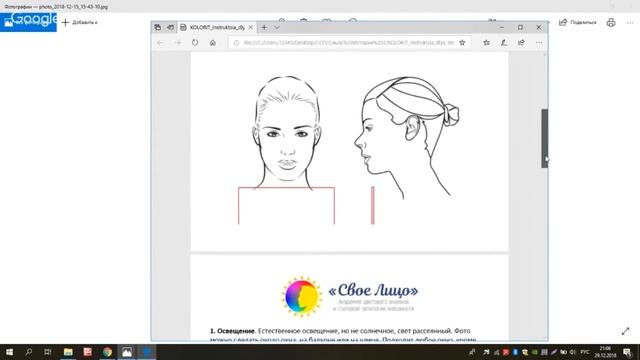
Task: Open File Explorer from taskbar
Action: pyautogui.click(x=68, y=352)
